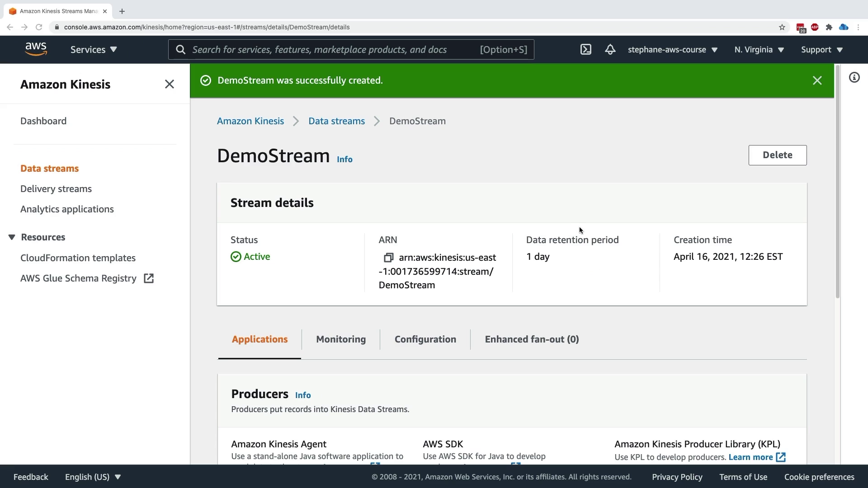The image size is (868, 488).
Task: Dismiss the DemoStream success banner
Action: click(817, 80)
